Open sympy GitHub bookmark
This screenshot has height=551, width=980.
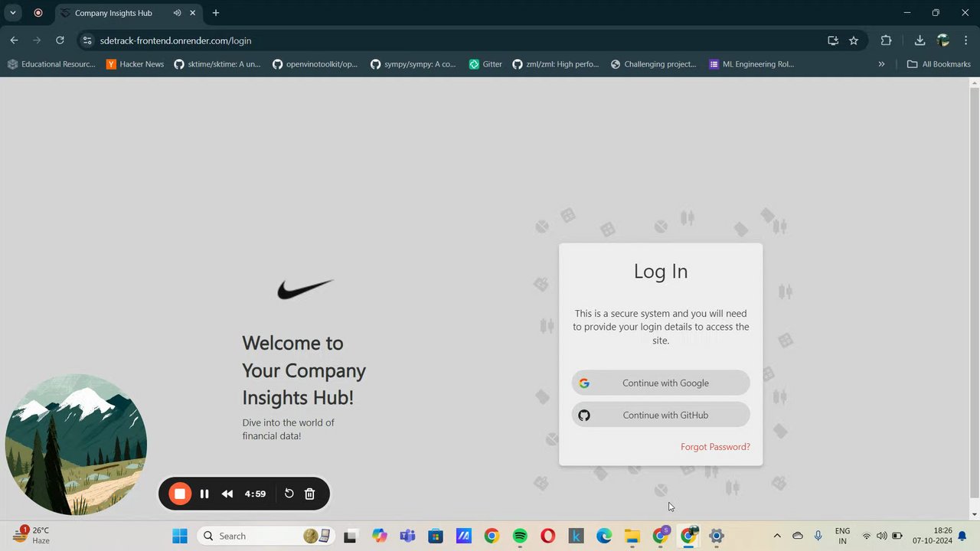click(413, 64)
